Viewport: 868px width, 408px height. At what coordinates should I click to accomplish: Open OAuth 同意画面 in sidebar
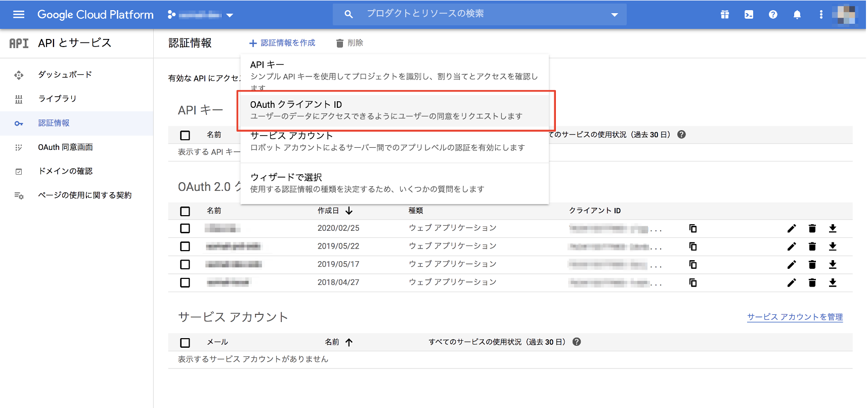[65, 147]
